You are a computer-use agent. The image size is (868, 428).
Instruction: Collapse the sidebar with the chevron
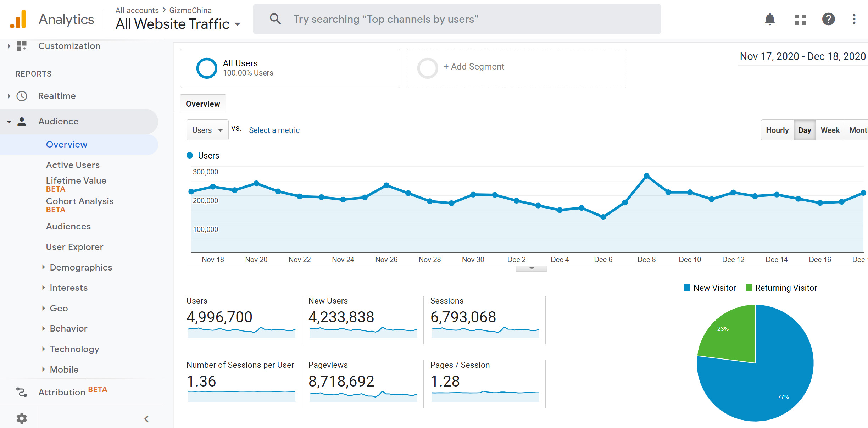(146, 419)
